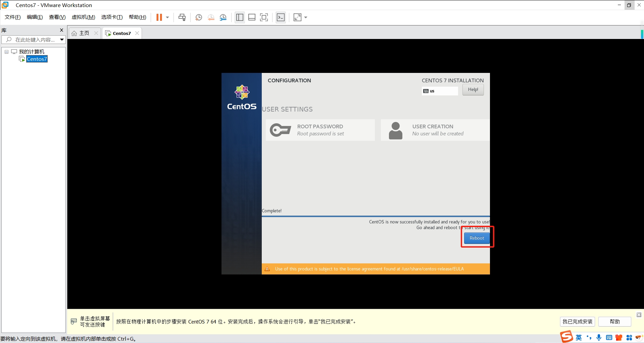
Task: Type in the library search field
Action: coord(35,40)
